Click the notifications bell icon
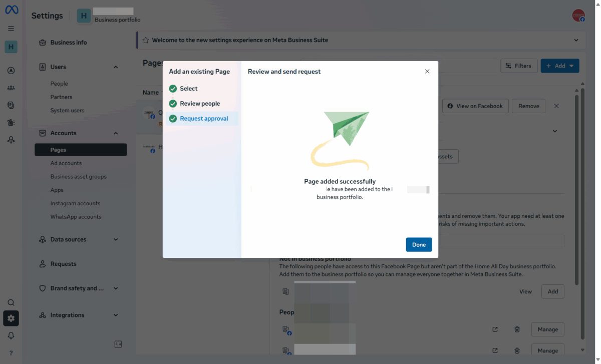This screenshot has height=364, width=601. [11, 335]
